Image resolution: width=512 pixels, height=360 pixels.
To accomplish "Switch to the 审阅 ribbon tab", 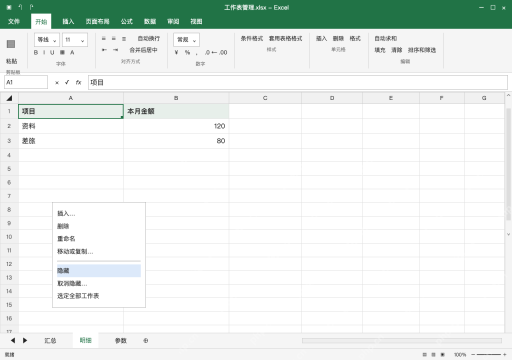I will [173, 21].
